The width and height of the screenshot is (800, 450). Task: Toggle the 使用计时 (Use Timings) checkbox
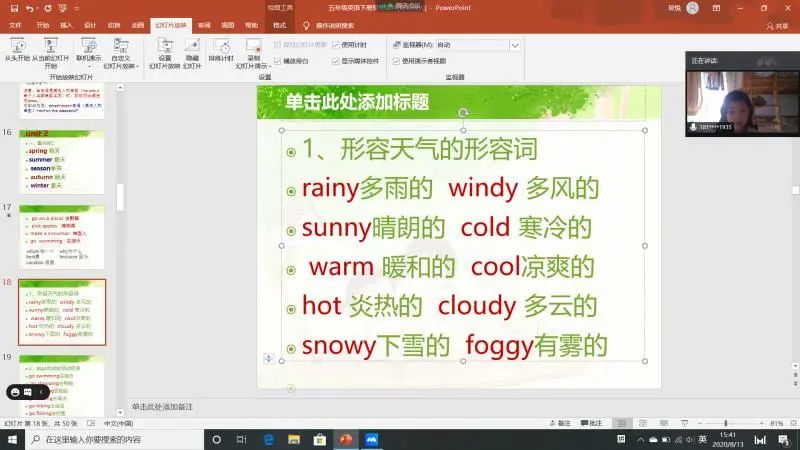point(337,45)
